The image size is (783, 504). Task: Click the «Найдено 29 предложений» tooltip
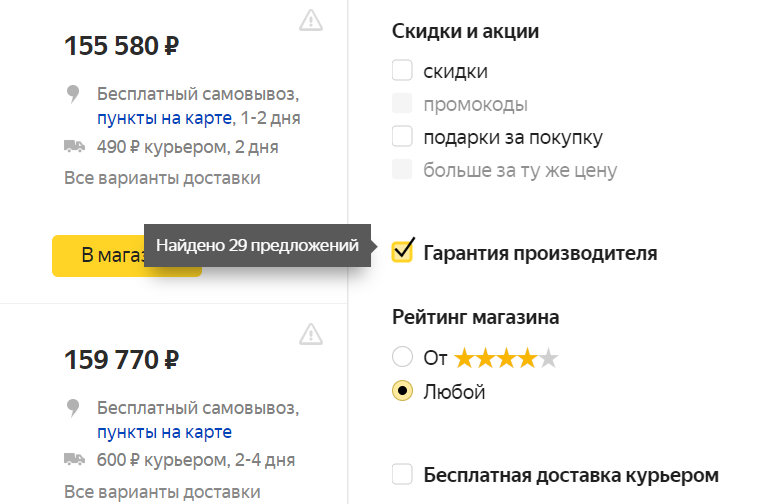click(x=257, y=245)
